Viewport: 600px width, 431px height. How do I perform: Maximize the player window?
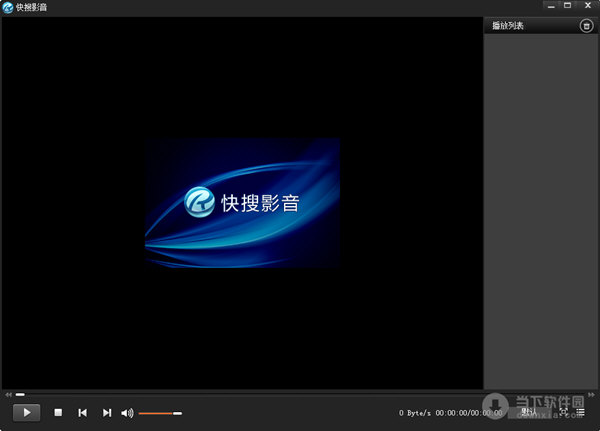[568, 6]
